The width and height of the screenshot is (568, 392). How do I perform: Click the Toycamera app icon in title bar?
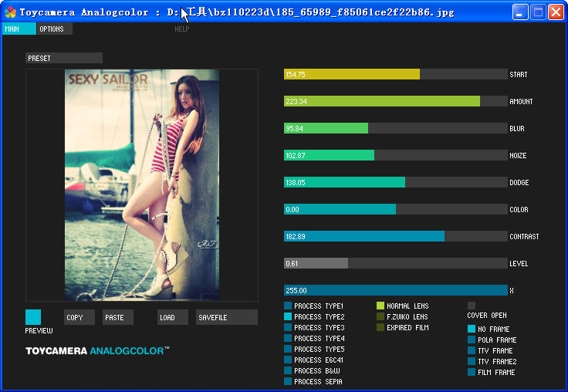click(x=10, y=12)
